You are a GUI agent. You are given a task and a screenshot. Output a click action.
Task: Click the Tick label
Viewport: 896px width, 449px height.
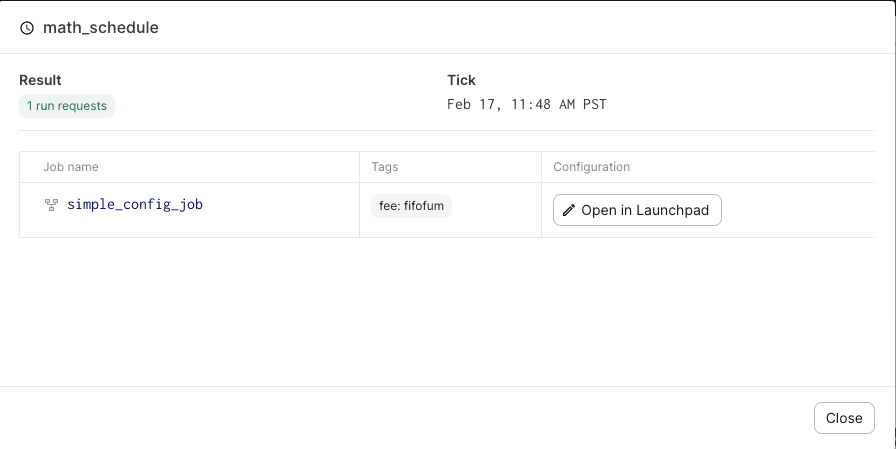[x=461, y=80]
